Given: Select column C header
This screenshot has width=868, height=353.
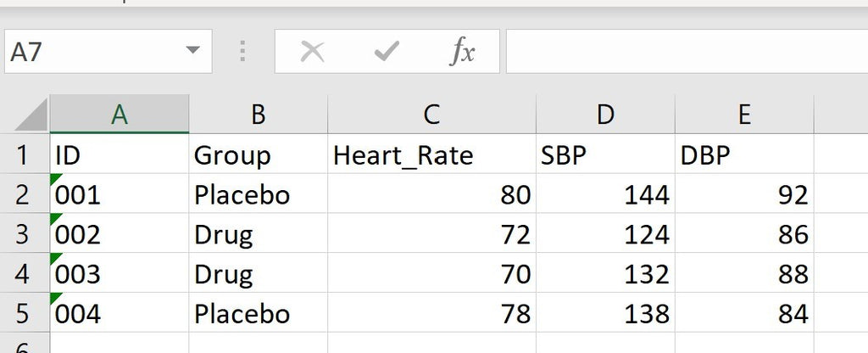Looking at the screenshot, I should pos(431,115).
